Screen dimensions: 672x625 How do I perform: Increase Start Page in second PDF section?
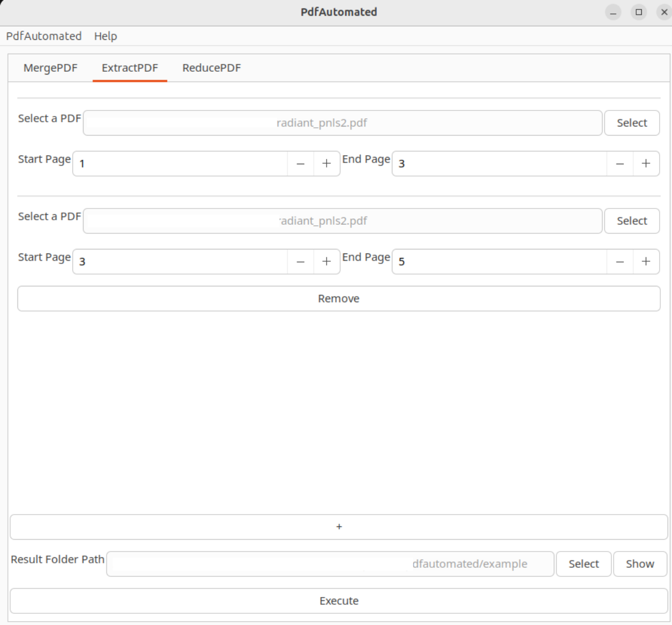[327, 262]
